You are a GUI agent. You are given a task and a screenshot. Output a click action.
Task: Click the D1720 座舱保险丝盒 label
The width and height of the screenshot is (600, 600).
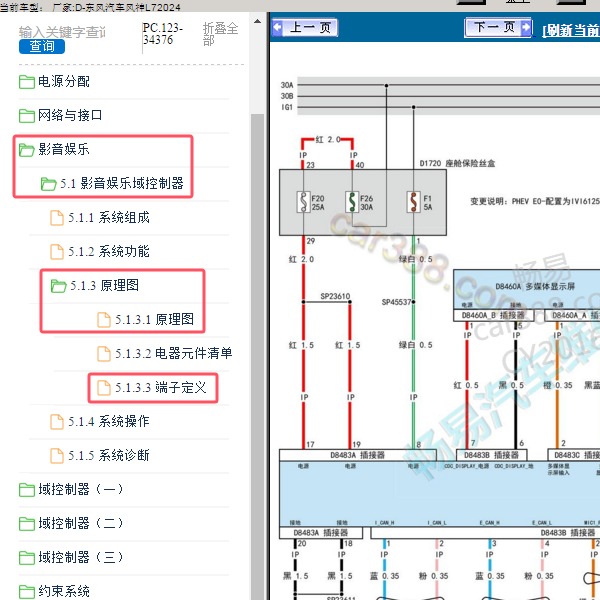pyautogui.click(x=457, y=163)
